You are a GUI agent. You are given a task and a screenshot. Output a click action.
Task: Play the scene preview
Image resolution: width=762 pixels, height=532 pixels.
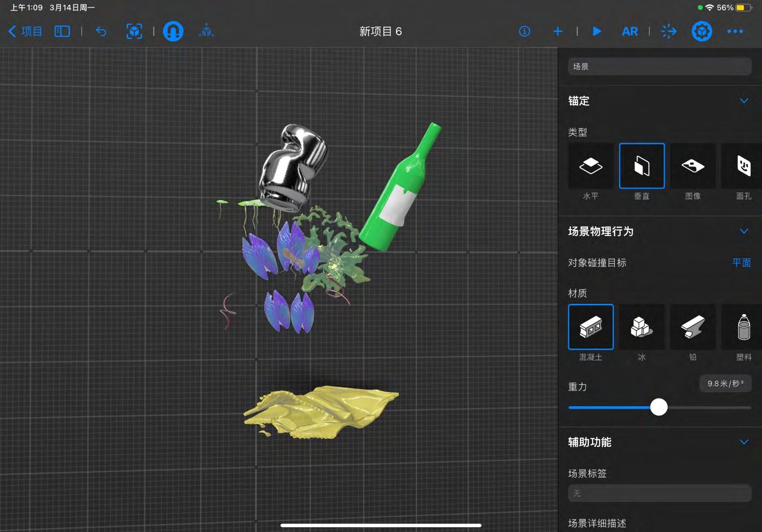click(597, 31)
